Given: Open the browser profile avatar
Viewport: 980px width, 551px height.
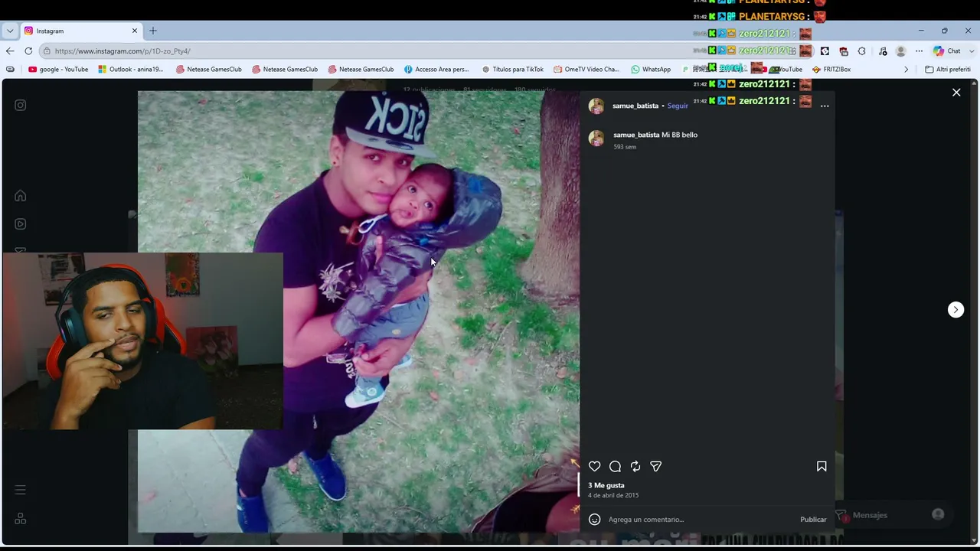Looking at the screenshot, I should [x=900, y=51].
